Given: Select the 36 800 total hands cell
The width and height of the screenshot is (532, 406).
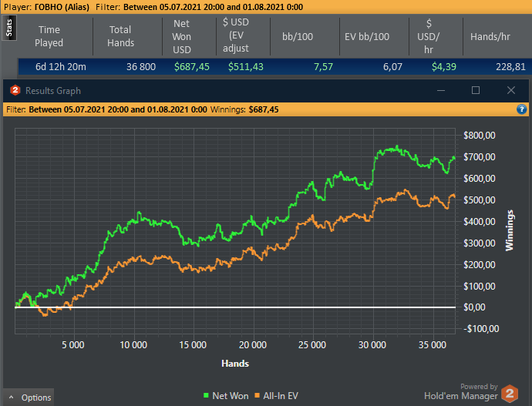Looking at the screenshot, I should click(x=141, y=66).
